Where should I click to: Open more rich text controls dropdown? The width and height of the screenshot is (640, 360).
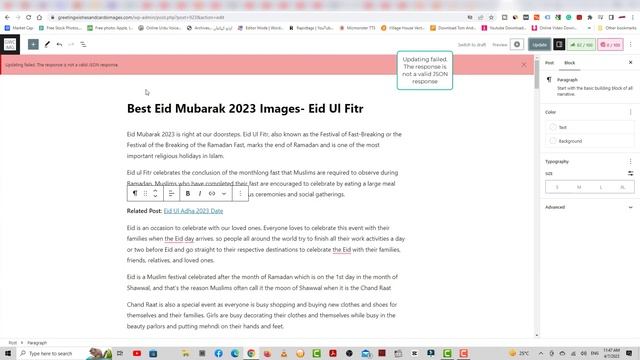coord(224,193)
